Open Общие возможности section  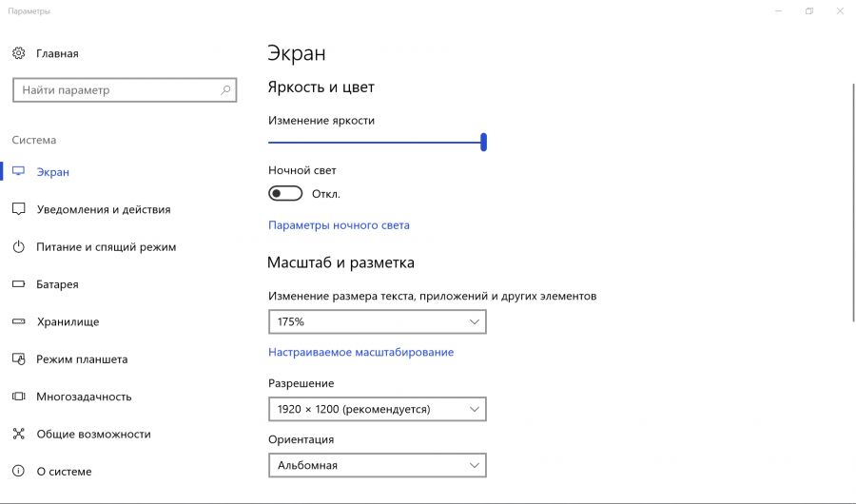93,434
